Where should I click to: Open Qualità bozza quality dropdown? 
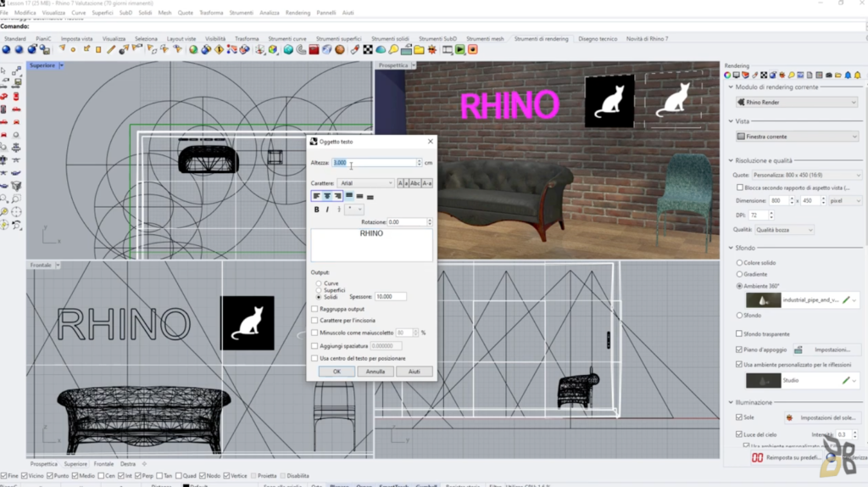pyautogui.click(x=784, y=230)
